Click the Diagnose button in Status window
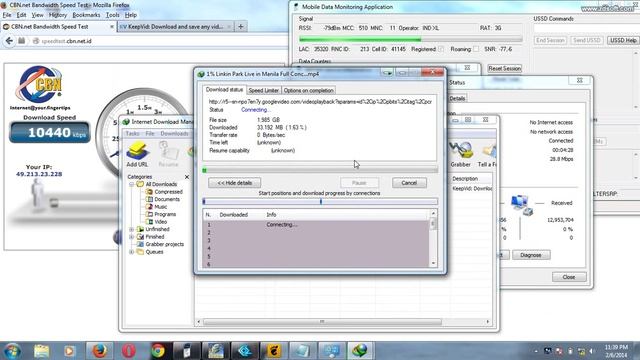The height and width of the screenshot is (360, 640). [x=531, y=255]
